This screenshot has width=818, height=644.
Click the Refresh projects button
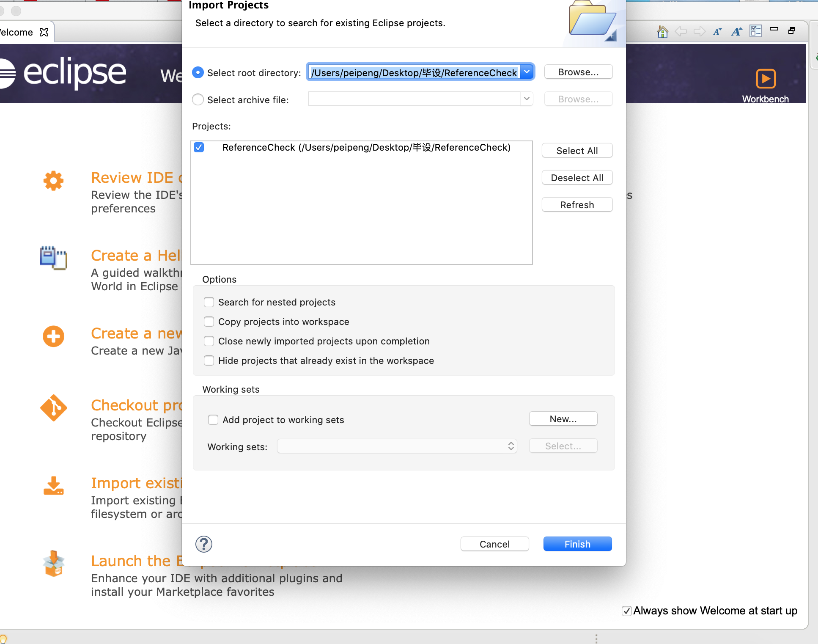point(577,205)
